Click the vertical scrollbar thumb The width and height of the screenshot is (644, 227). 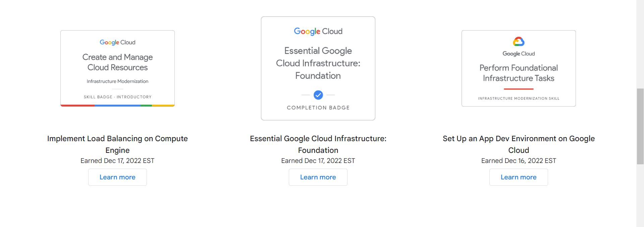point(640,126)
